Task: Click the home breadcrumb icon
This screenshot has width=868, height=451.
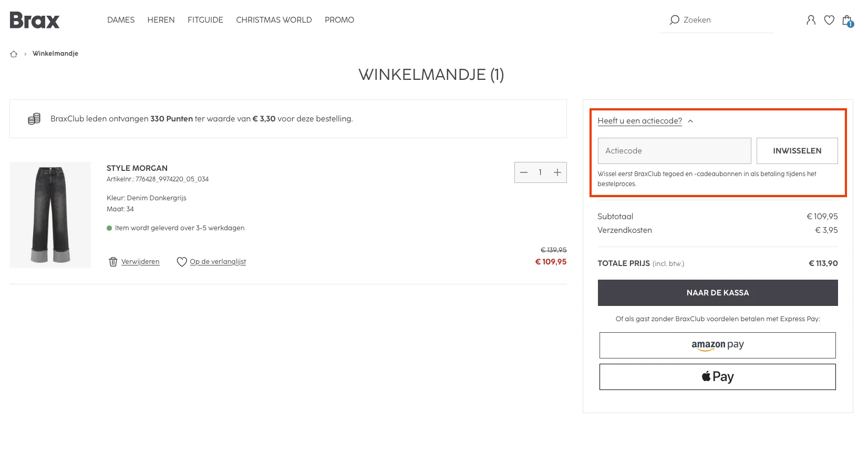Action: click(x=14, y=54)
